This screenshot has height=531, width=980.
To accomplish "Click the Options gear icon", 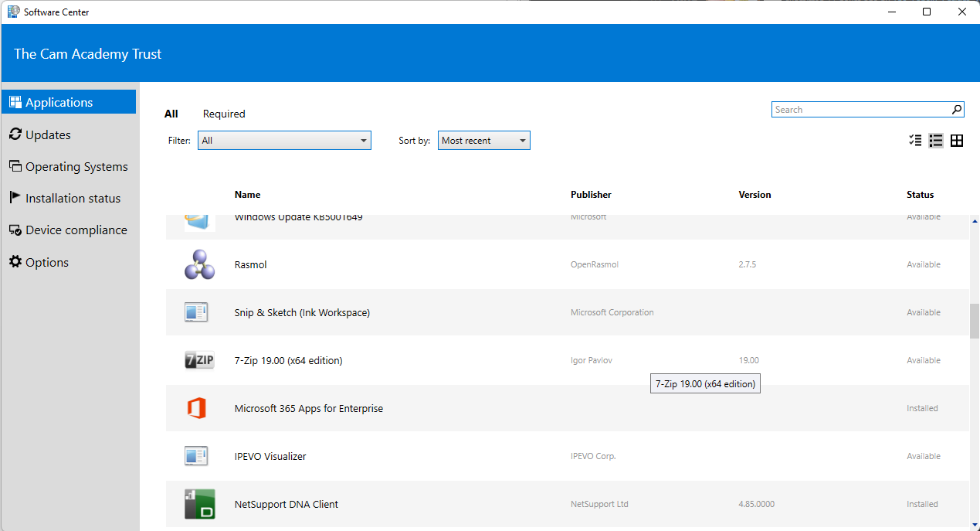I will 15,262.
